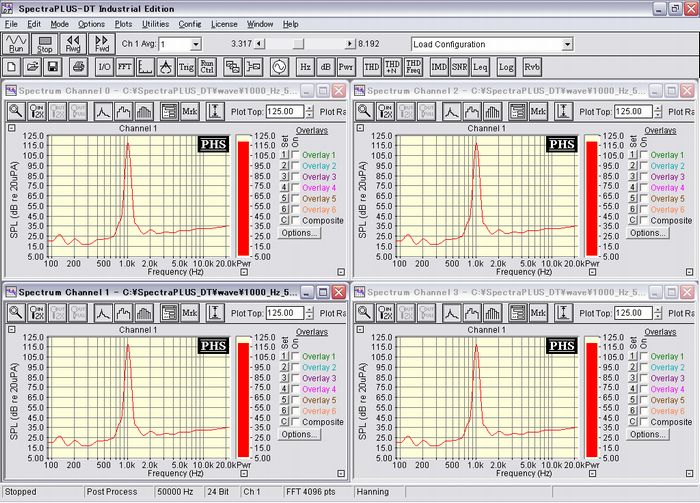Enable Overlay 1 checkbox in Channel 0
Screen dimensions: 700x503
(x=293, y=156)
